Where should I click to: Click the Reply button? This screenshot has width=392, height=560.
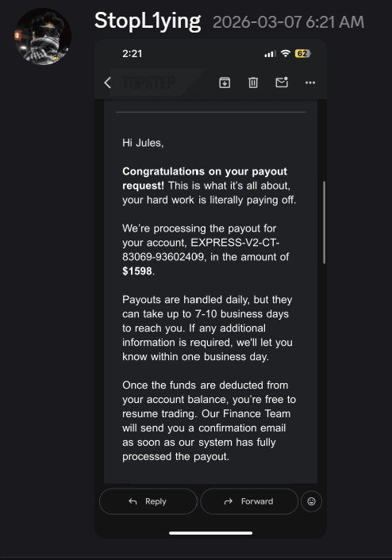[148, 501]
